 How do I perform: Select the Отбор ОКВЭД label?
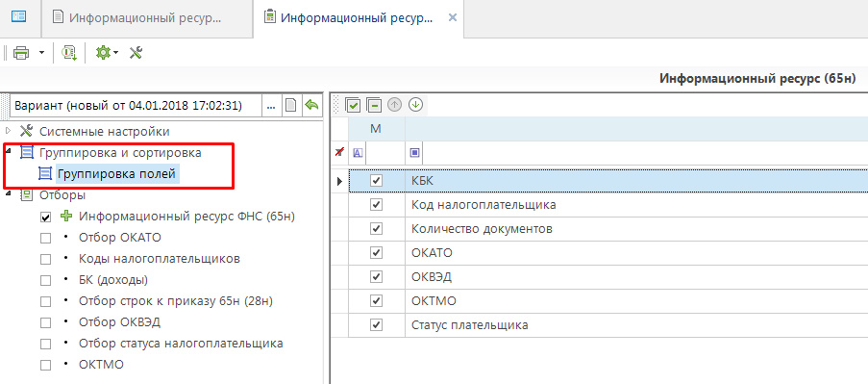[x=120, y=322]
